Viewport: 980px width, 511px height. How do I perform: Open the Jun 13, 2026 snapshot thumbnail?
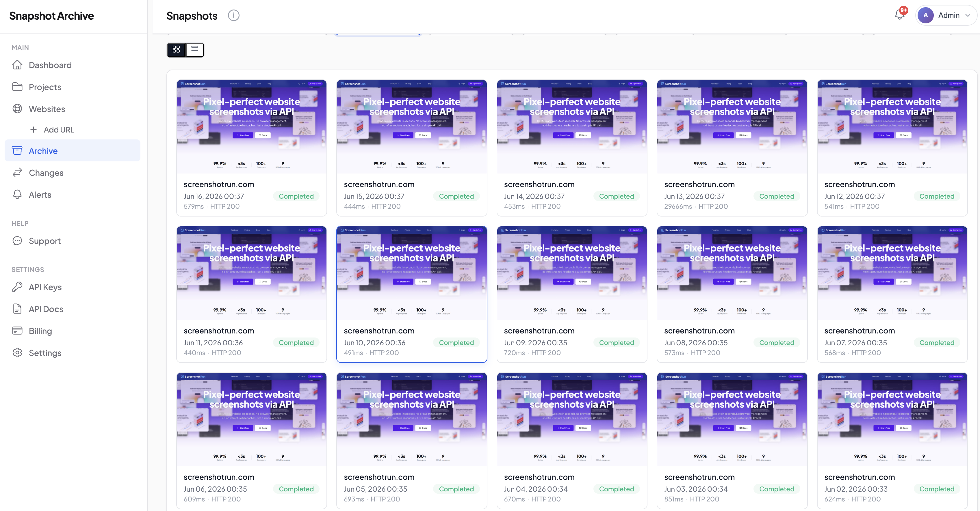coord(732,127)
